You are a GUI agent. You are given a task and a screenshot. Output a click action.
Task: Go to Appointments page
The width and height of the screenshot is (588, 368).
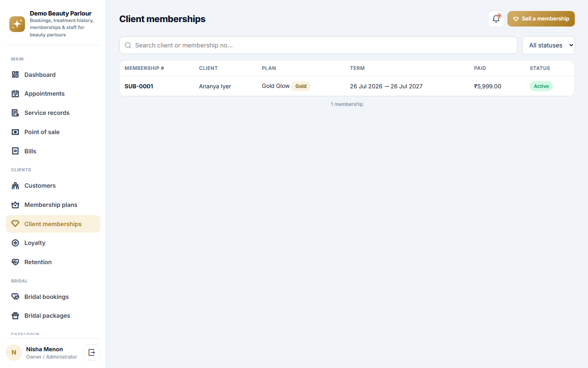point(53,94)
